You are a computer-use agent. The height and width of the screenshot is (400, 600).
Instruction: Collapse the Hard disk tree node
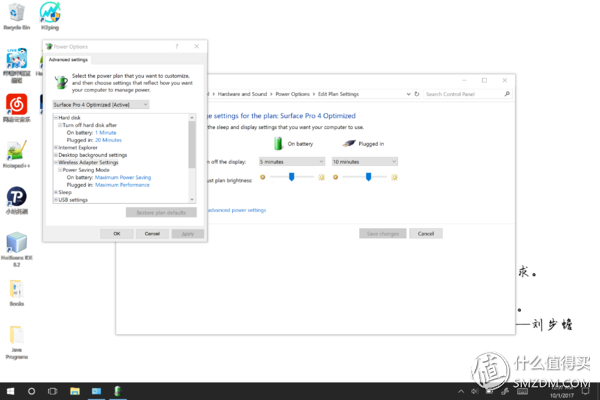[56, 118]
